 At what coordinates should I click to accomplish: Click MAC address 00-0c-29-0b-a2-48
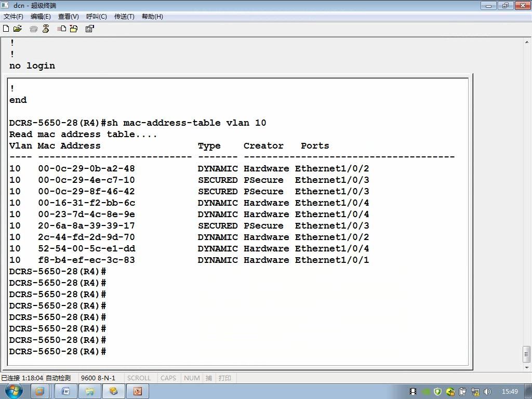point(87,169)
